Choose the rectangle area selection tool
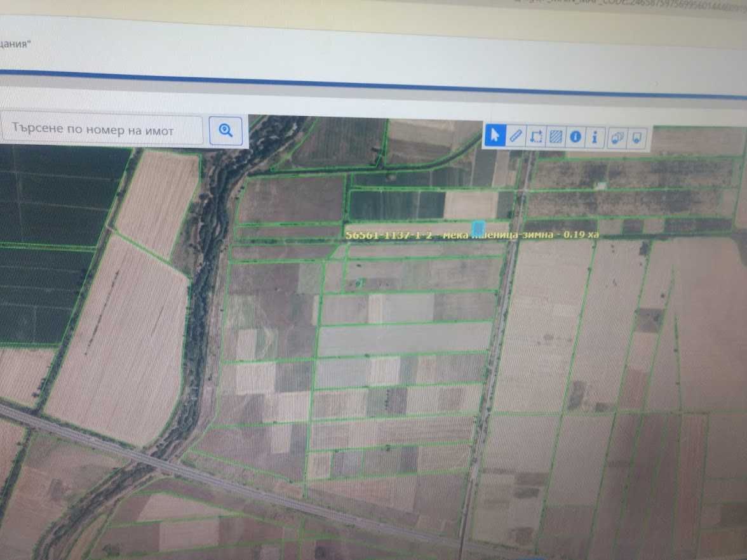Image resolution: width=747 pixels, height=560 pixels. pyautogui.click(x=535, y=137)
